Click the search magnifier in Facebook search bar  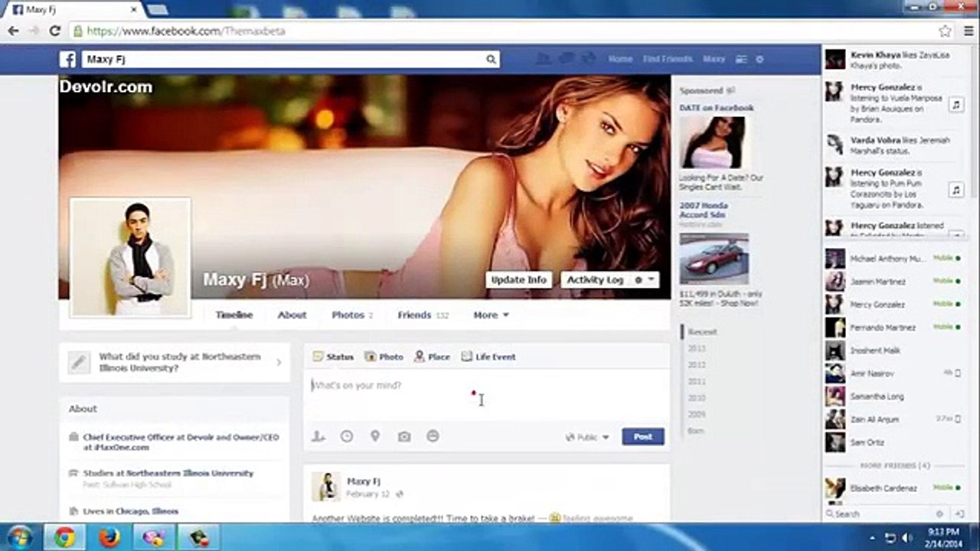[x=491, y=59]
